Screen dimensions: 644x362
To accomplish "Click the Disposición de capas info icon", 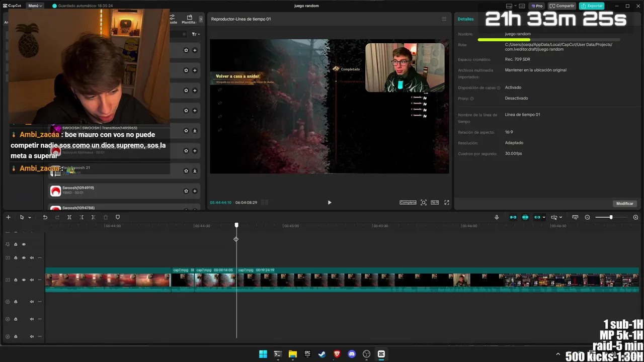I will pyautogui.click(x=499, y=88).
